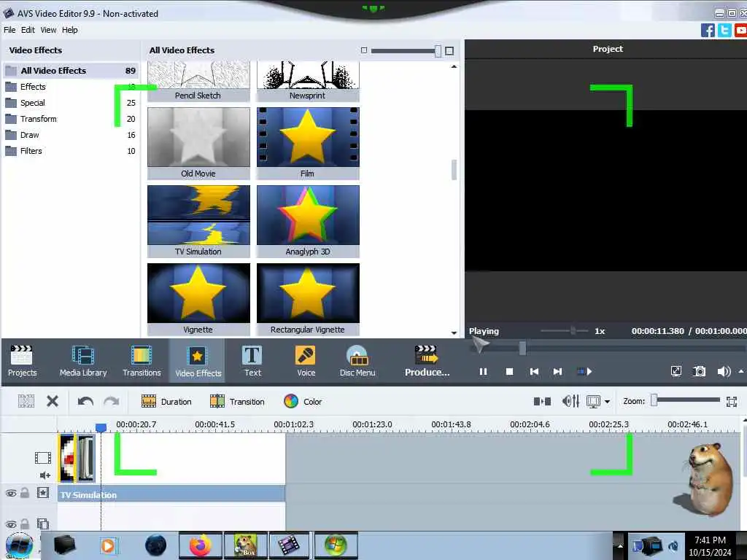Stop the preview playback

click(509, 371)
